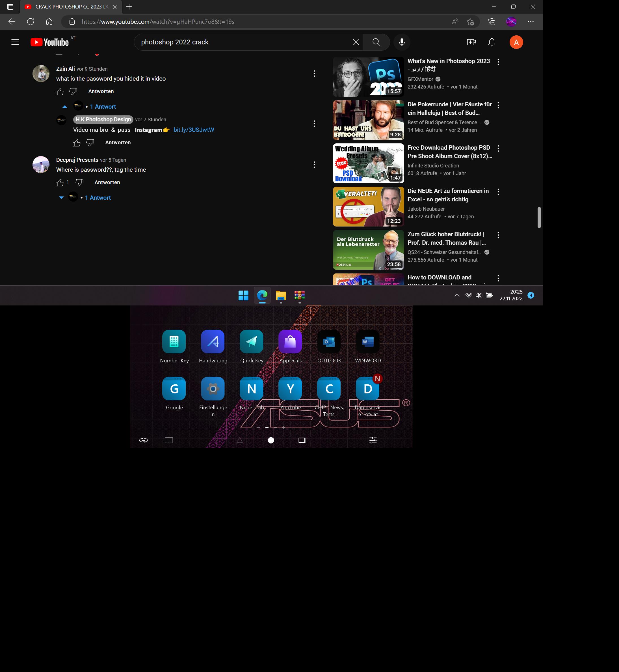Open a new browser tab
619x672 pixels.
click(x=129, y=7)
